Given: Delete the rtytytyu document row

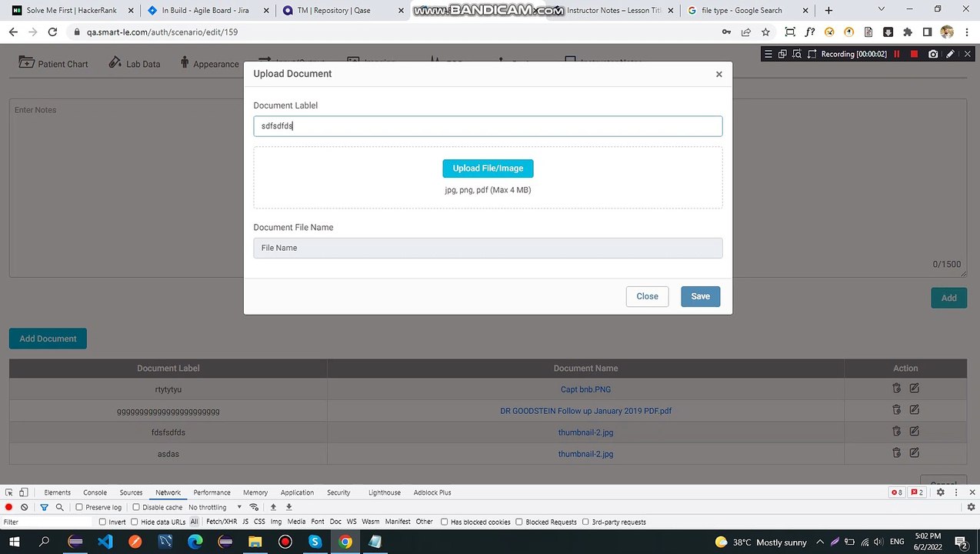Looking at the screenshot, I should [x=896, y=389].
